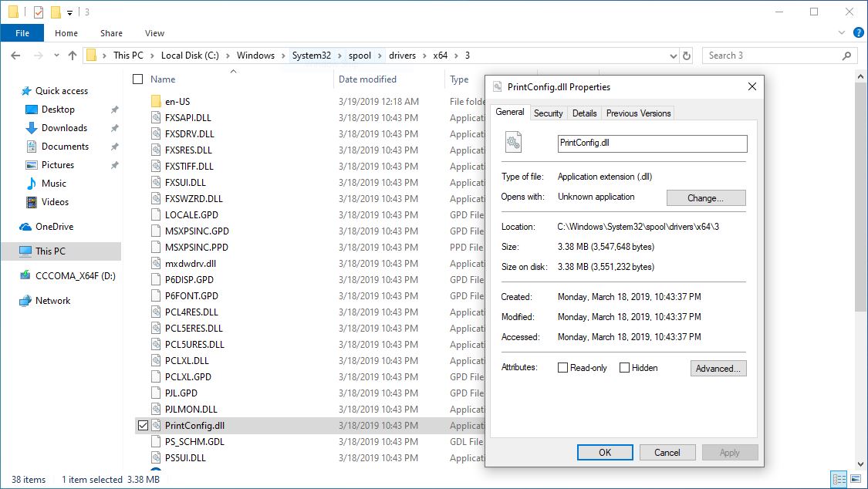Switch to Details tab in Properties
The height and width of the screenshot is (489, 868).
[585, 113]
